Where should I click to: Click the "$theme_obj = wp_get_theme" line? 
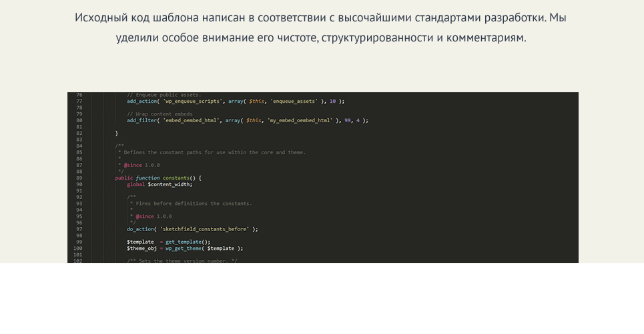[185, 248]
